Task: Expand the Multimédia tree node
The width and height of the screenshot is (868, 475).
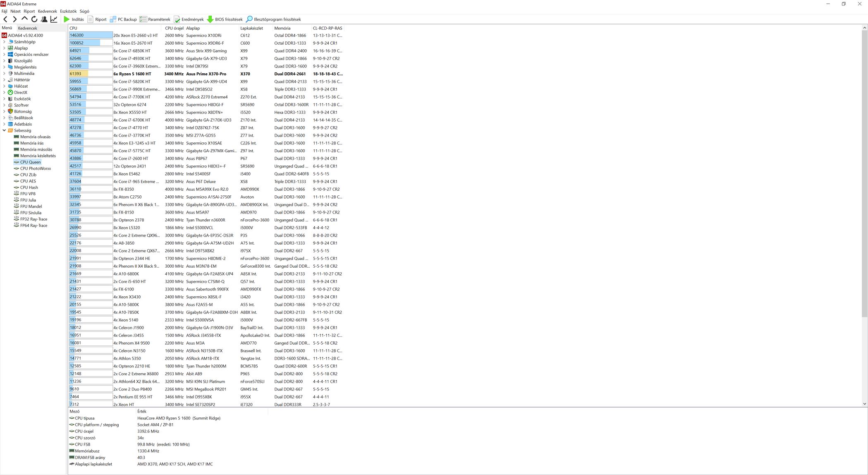Action: coord(4,74)
